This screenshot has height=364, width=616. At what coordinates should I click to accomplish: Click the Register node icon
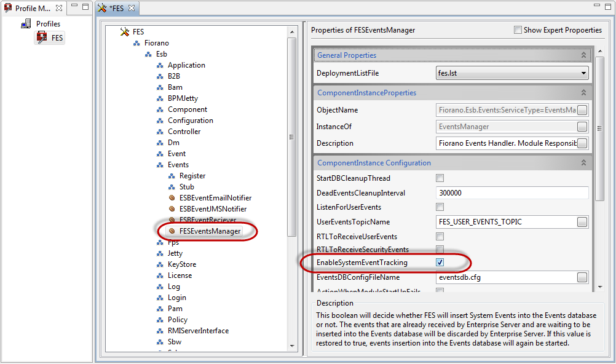pyautogui.click(x=172, y=176)
